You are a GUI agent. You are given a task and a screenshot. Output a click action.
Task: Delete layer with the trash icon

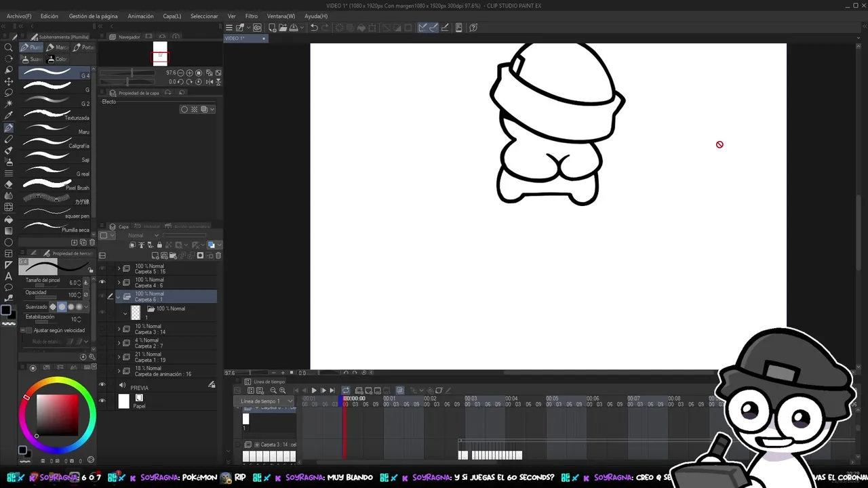[x=218, y=256]
